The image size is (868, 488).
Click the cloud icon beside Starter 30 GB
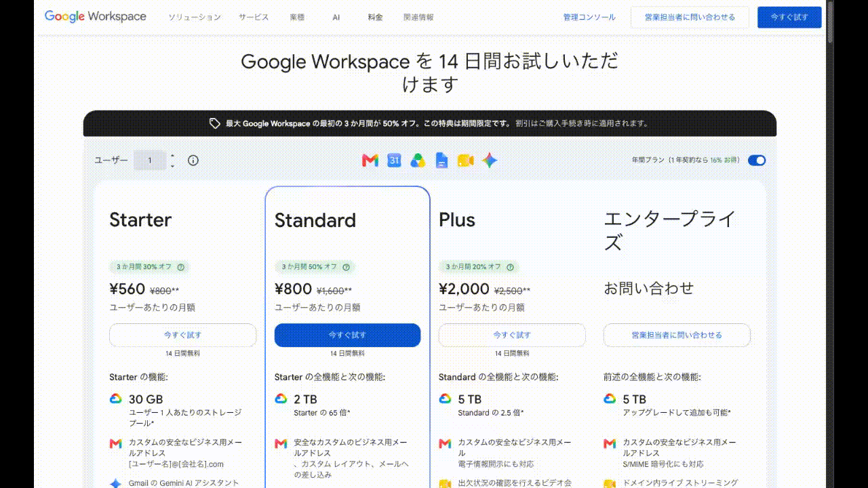(x=116, y=399)
